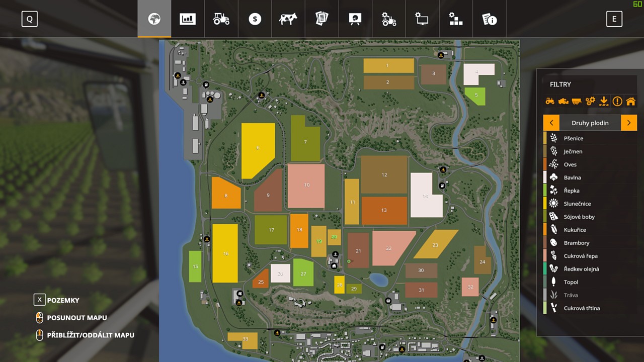This screenshot has width=644, height=362.
Task: Open the finances tab with dollar icon
Action: [x=255, y=19]
